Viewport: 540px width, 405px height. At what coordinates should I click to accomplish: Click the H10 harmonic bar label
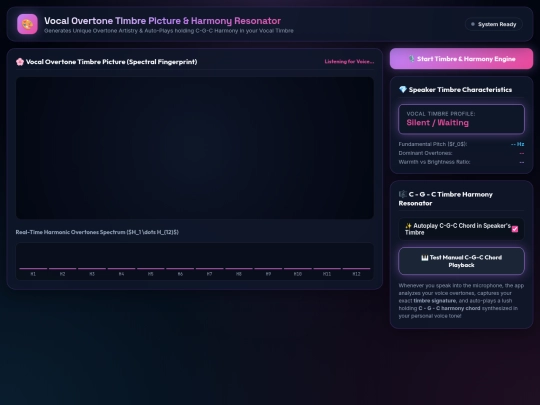[298, 274]
